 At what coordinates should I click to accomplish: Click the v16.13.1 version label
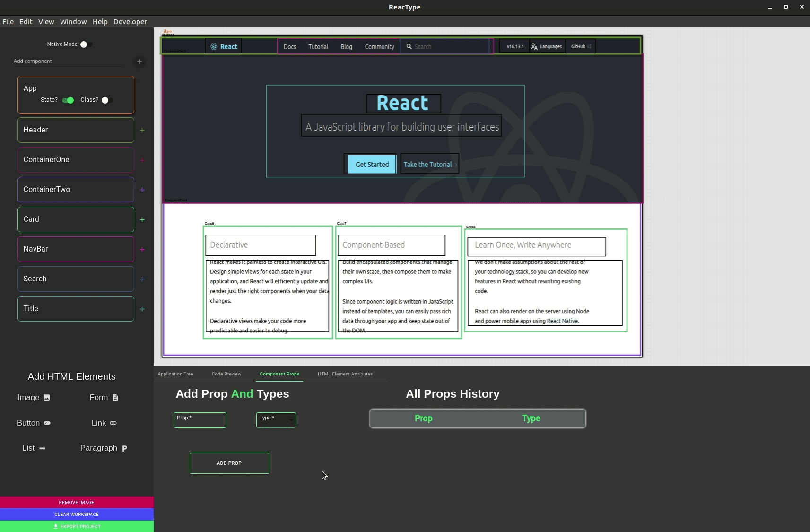(515, 46)
